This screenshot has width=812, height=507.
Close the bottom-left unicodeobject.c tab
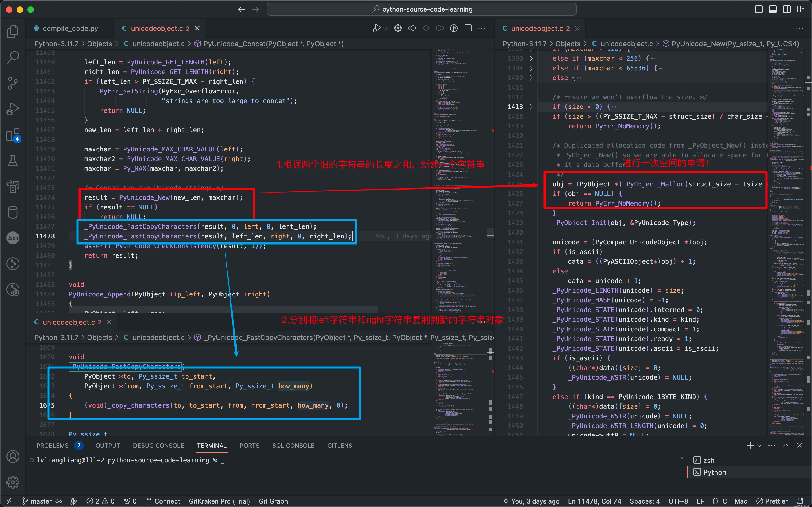pyautogui.click(x=109, y=322)
